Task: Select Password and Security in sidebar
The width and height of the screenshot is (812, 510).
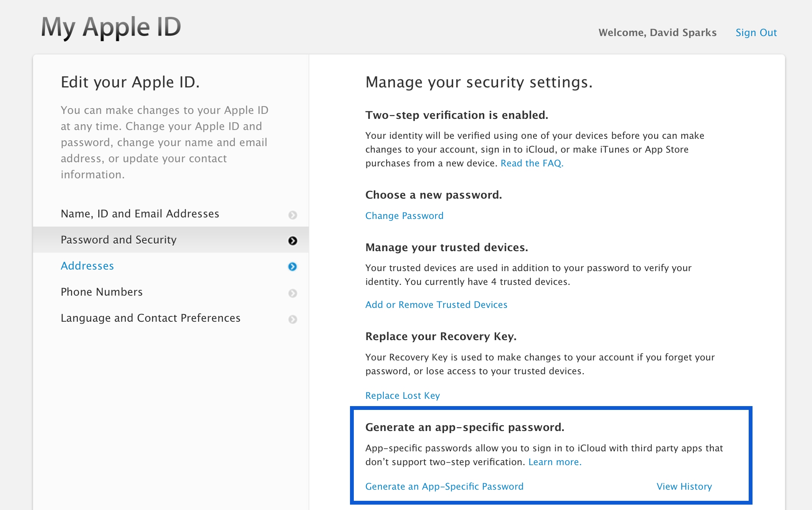Action: [x=171, y=240]
